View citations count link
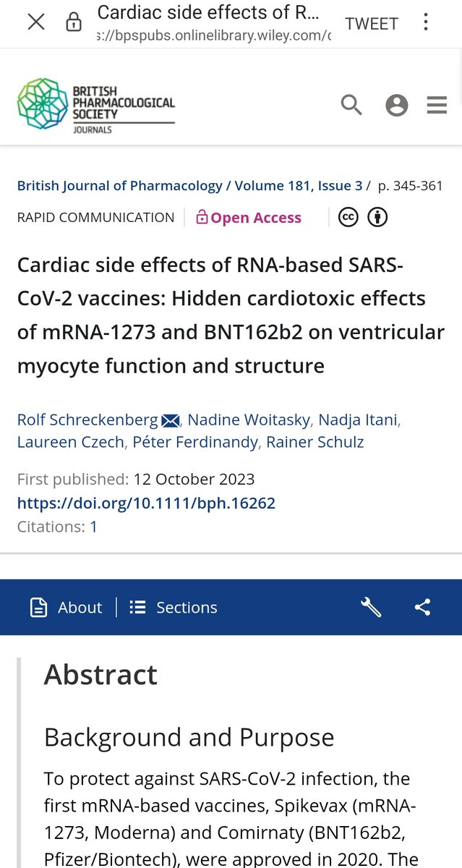 click(x=93, y=527)
